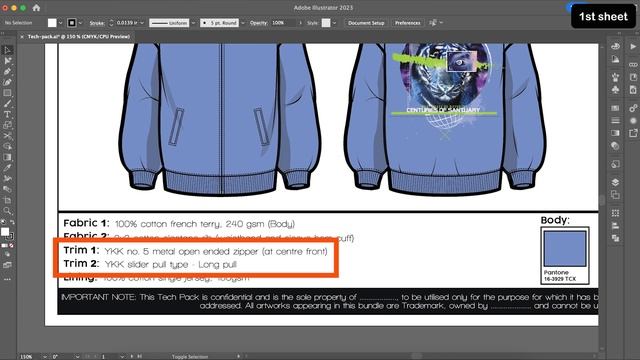640x360 pixels.
Task: Click the white fill swatch in control bar
Action: (x=52, y=23)
